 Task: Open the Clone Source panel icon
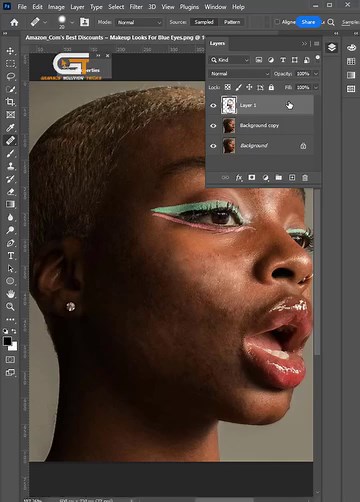click(85, 22)
